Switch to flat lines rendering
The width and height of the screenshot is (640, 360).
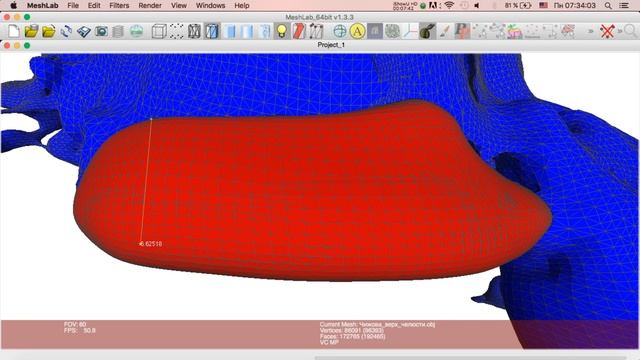tap(230, 31)
